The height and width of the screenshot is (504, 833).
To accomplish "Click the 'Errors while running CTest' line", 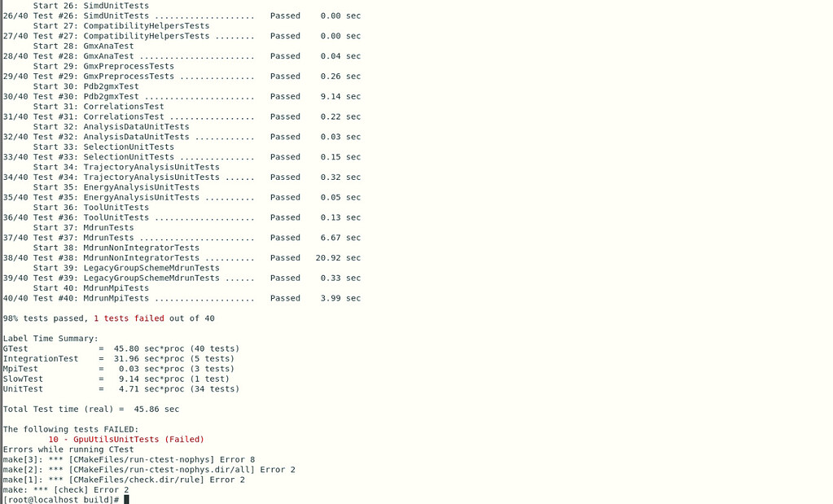I will [68, 449].
